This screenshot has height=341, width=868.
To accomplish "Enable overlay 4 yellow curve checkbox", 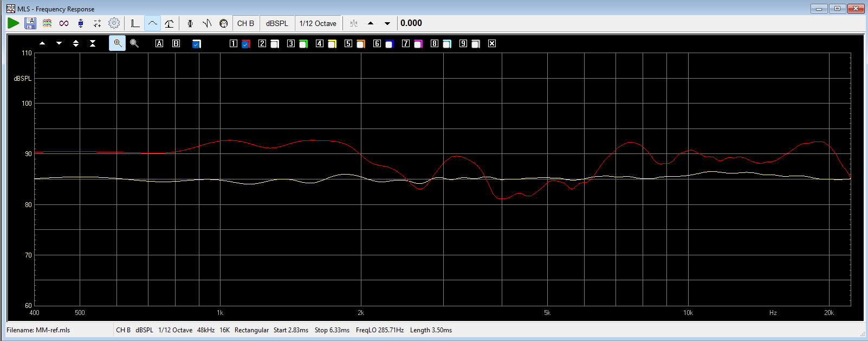I will click(332, 44).
